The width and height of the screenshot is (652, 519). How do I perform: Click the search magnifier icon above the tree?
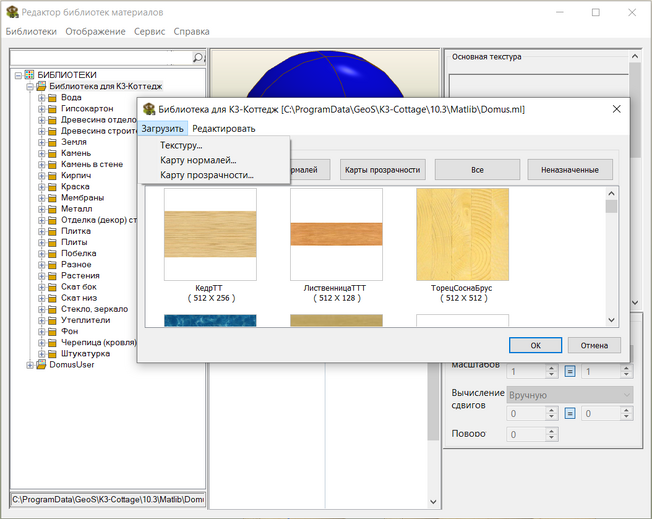pos(198,57)
